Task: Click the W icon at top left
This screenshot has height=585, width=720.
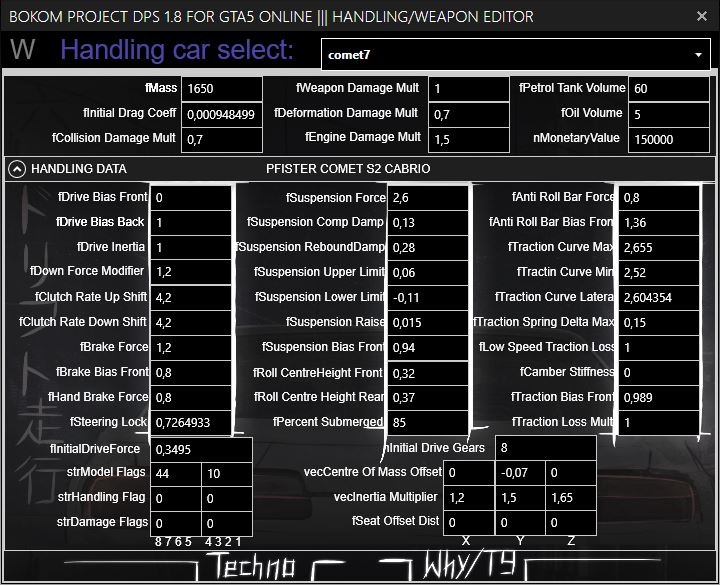Action: (22, 50)
